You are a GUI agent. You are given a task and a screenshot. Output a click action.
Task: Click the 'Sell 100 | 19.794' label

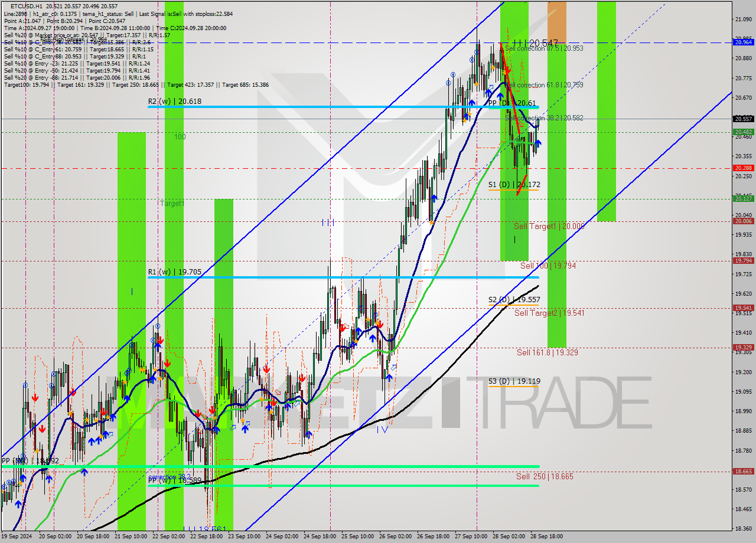[x=548, y=266]
